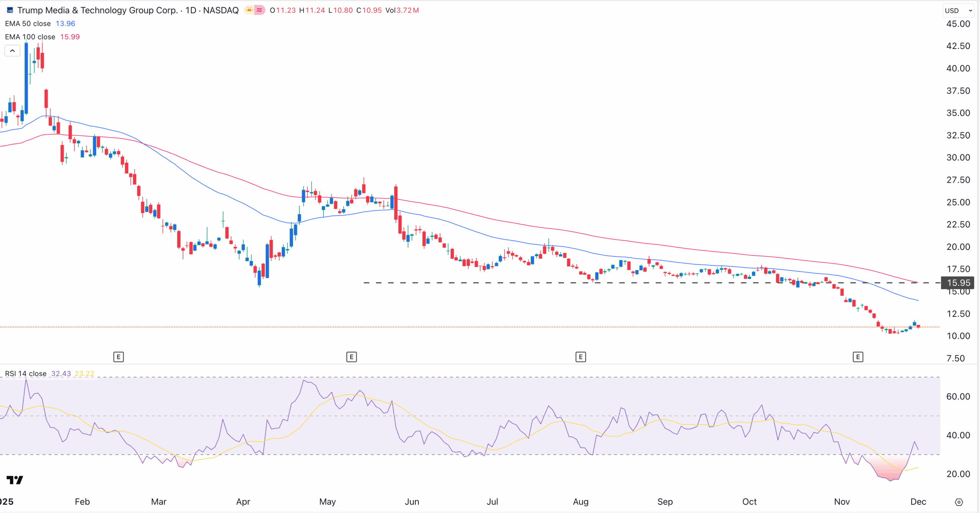
Task: Click the May label on time axis
Action: [x=328, y=502]
